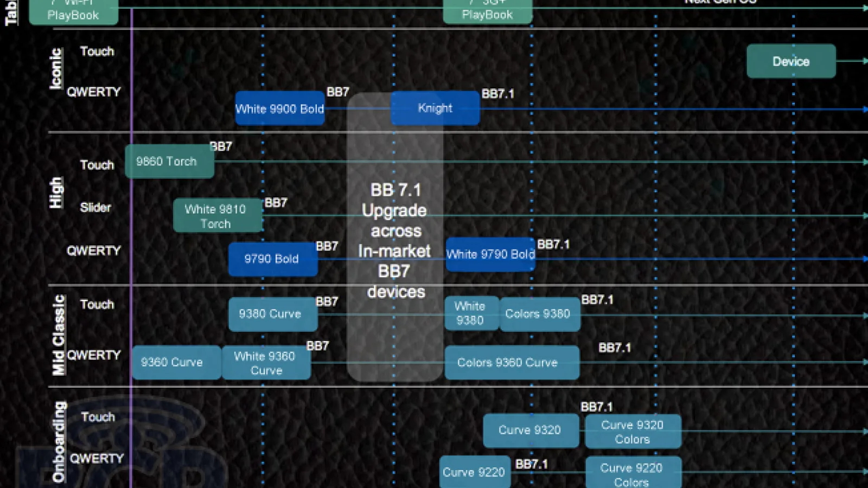Click Touch label in Iconic section
868x488 pixels.
click(97, 52)
